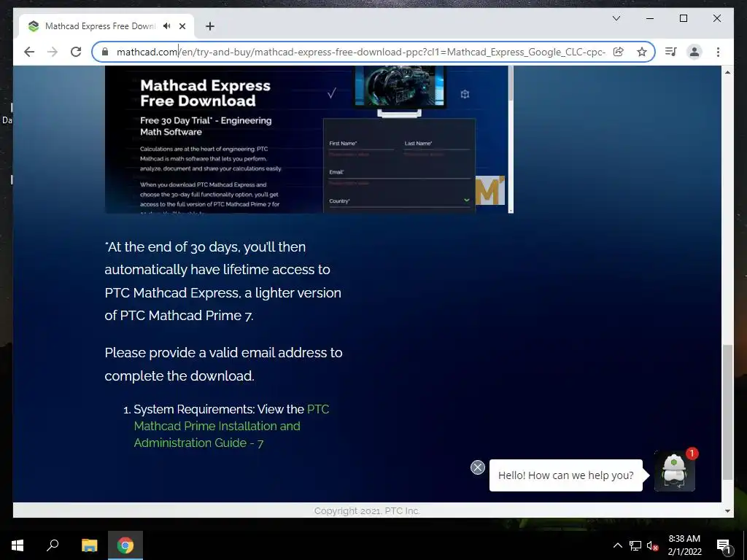Click the 'Hello! How can we help you?' bubble
The image size is (747, 560).
[x=566, y=475]
